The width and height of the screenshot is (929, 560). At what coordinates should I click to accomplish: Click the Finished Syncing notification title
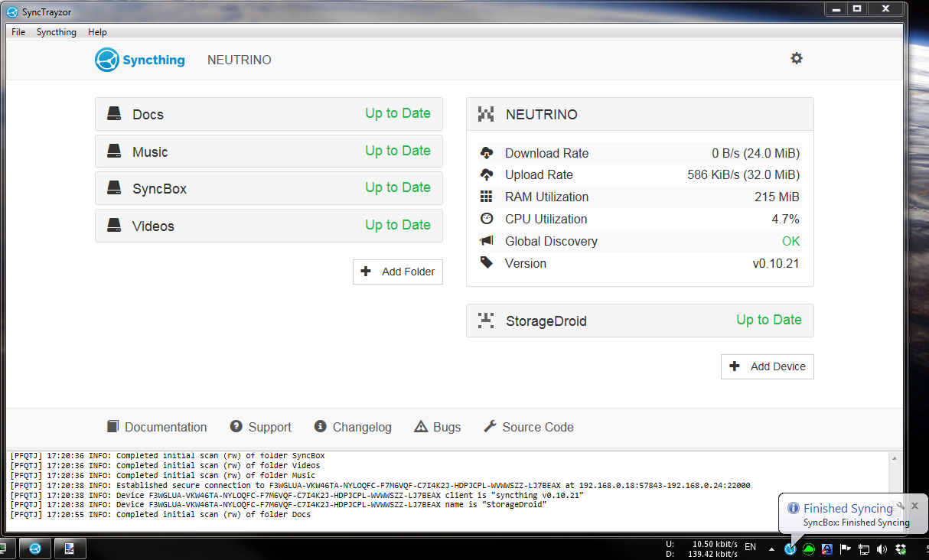848,508
